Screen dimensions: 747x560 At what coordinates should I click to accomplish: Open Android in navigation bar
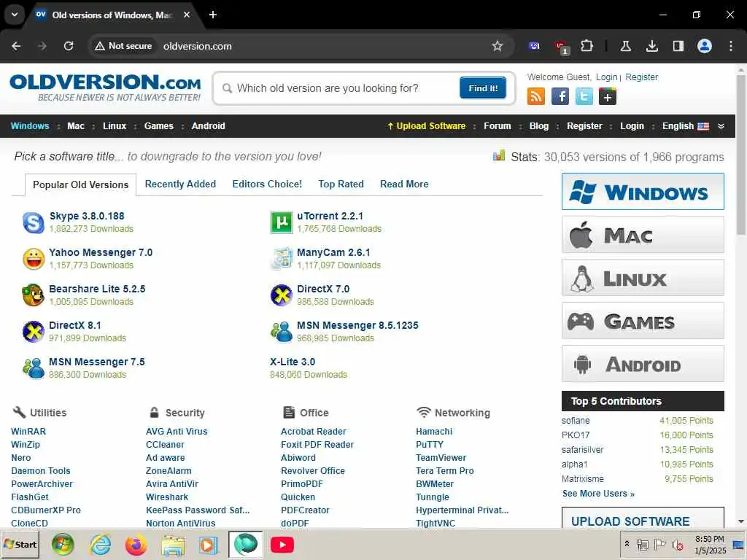(208, 126)
